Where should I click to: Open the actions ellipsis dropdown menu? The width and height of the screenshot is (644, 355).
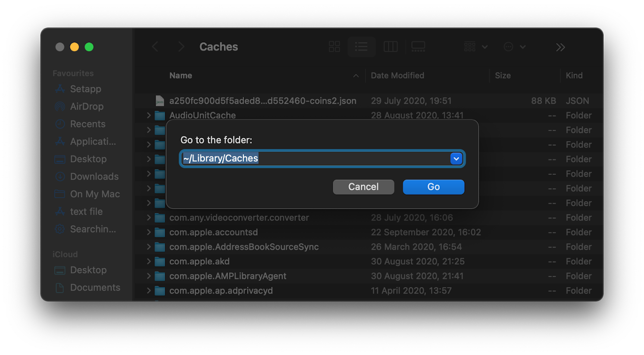[x=514, y=47]
